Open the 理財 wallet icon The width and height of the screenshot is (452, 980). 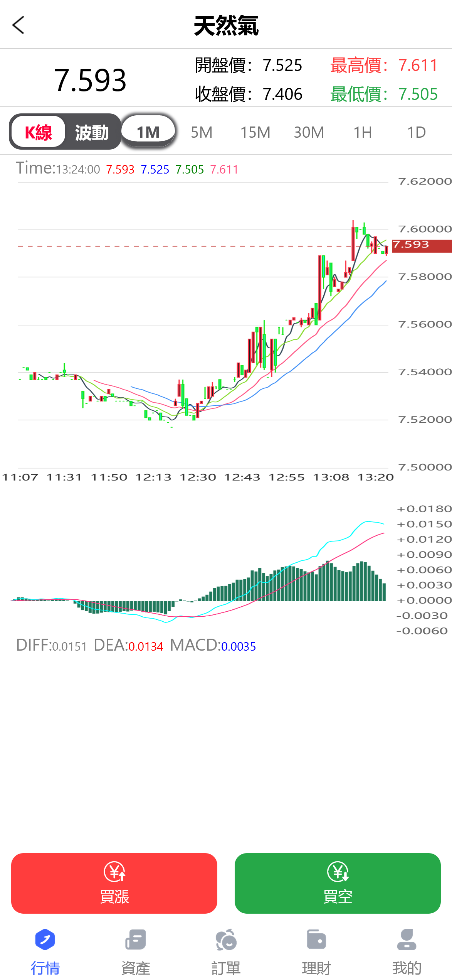click(x=316, y=939)
